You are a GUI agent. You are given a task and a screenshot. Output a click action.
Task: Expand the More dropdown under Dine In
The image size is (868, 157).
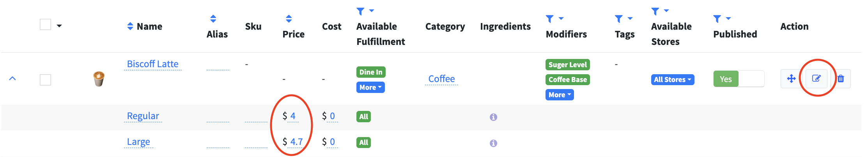pyautogui.click(x=370, y=87)
